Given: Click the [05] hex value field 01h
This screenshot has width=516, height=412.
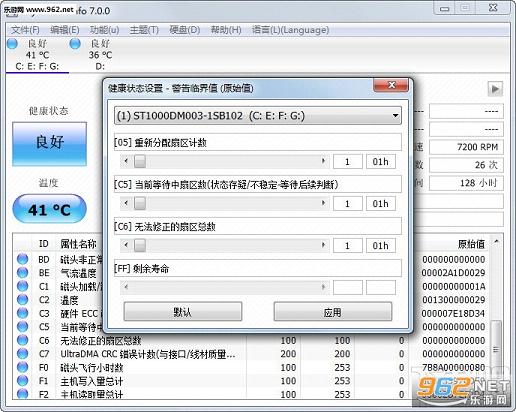Looking at the screenshot, I should (x=381, y=162).
